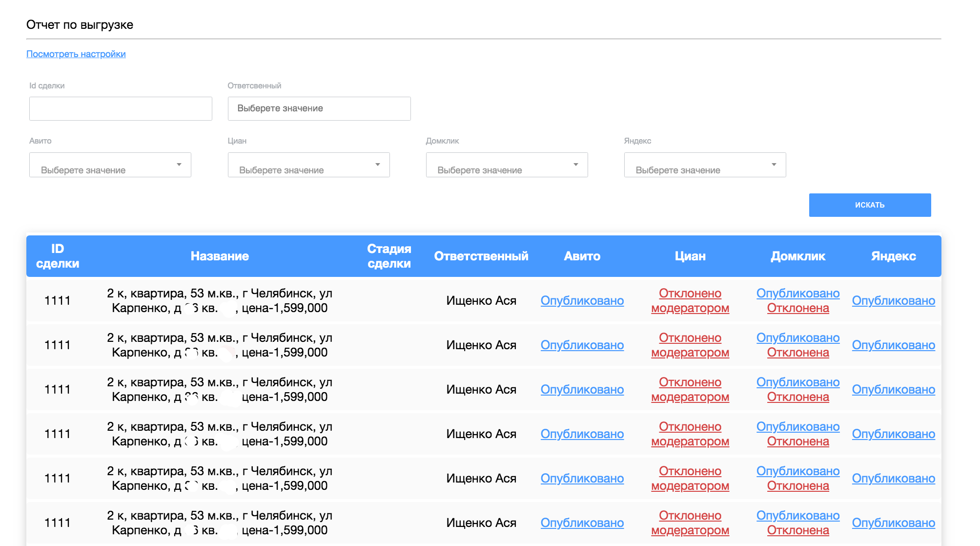
Task: Click second row Домклик Опубликовано link
Action: pos(797,338)
